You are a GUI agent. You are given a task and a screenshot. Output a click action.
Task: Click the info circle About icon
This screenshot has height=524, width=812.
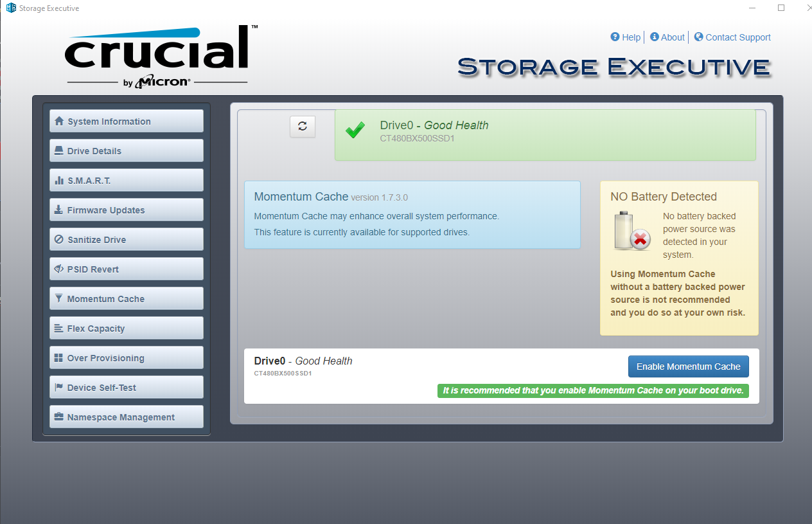(655, 37)
